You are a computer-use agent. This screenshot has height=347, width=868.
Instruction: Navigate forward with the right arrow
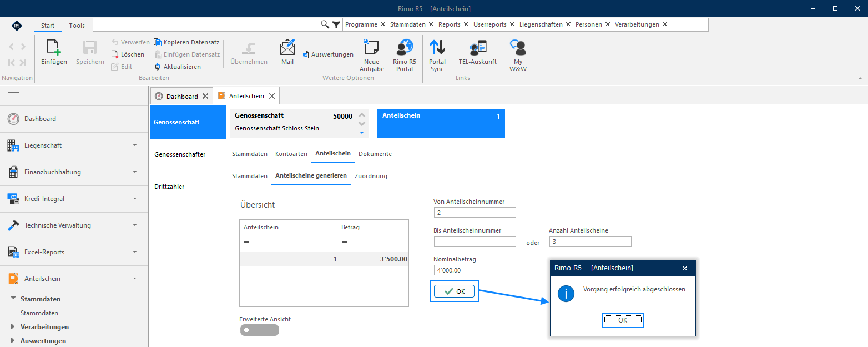[23, 47]
